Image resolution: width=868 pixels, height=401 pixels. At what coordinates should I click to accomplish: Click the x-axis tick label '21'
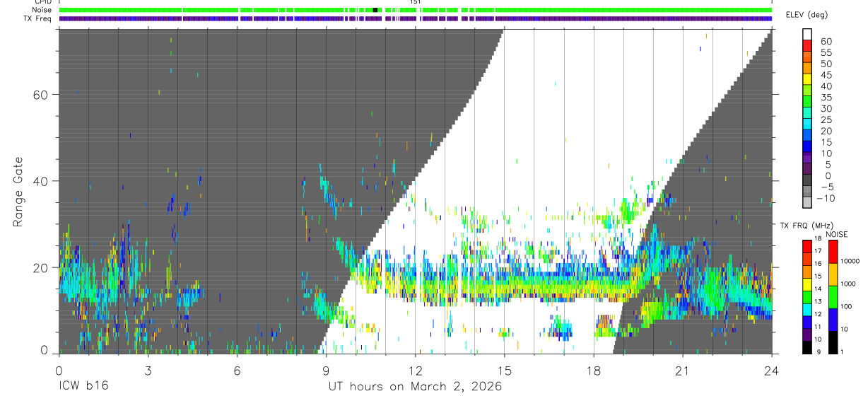coord(683,371)
